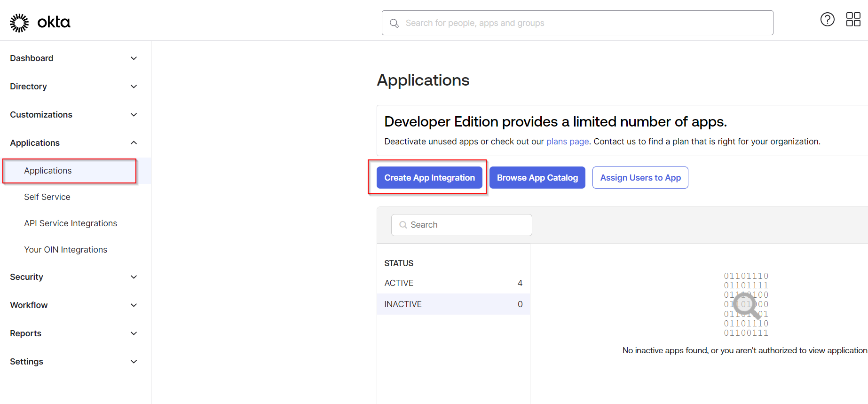
Task: Click the magnifier icon in apps Search box
Action: tap(403, 225)
